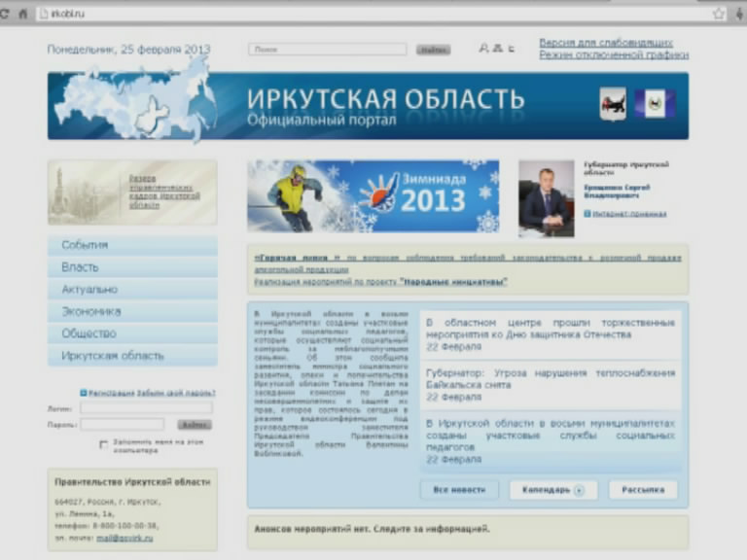Click into the site search field

pyautogui.click(x=327, y=49)
